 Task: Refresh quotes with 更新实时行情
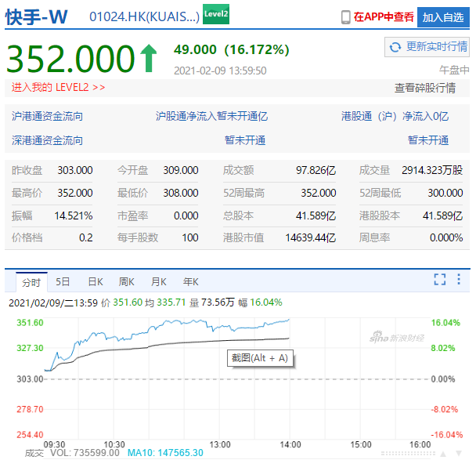pos(427,47)
